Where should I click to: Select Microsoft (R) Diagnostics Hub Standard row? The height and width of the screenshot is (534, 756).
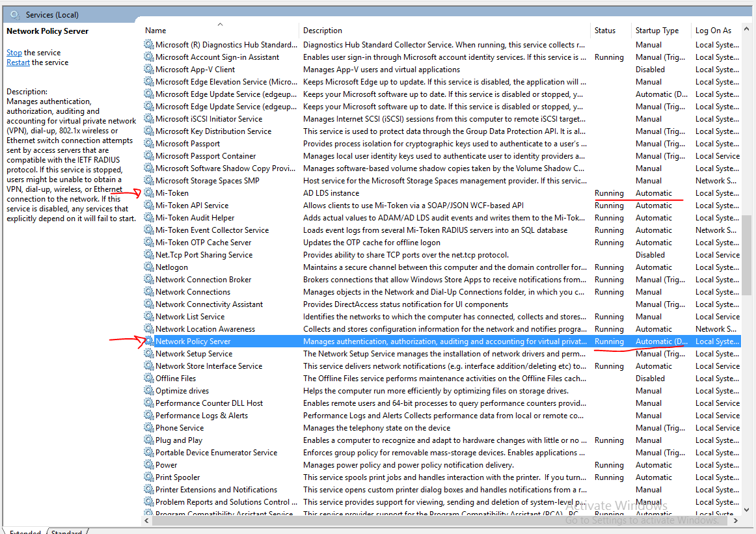(x=442, y=45)
